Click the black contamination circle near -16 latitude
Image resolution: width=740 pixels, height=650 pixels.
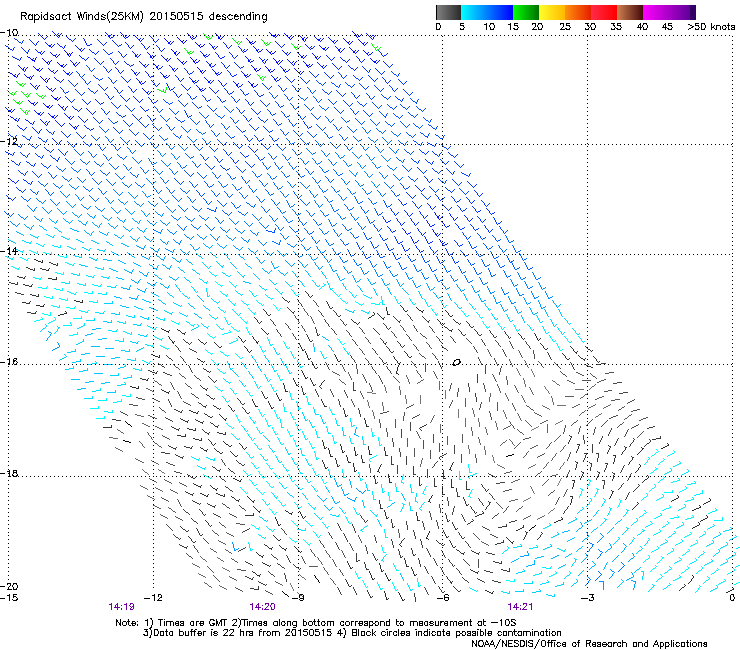pyautogui.click(x=456, y=363)
